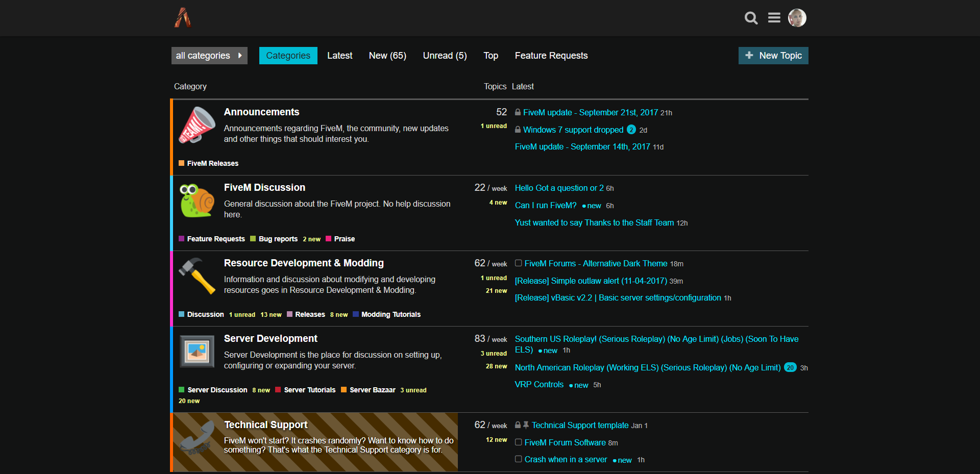Image resolution: width=980 pixels, height=474 pixels.
Task: Click the lock icon on September 21st update
Action: coord(517,113)
